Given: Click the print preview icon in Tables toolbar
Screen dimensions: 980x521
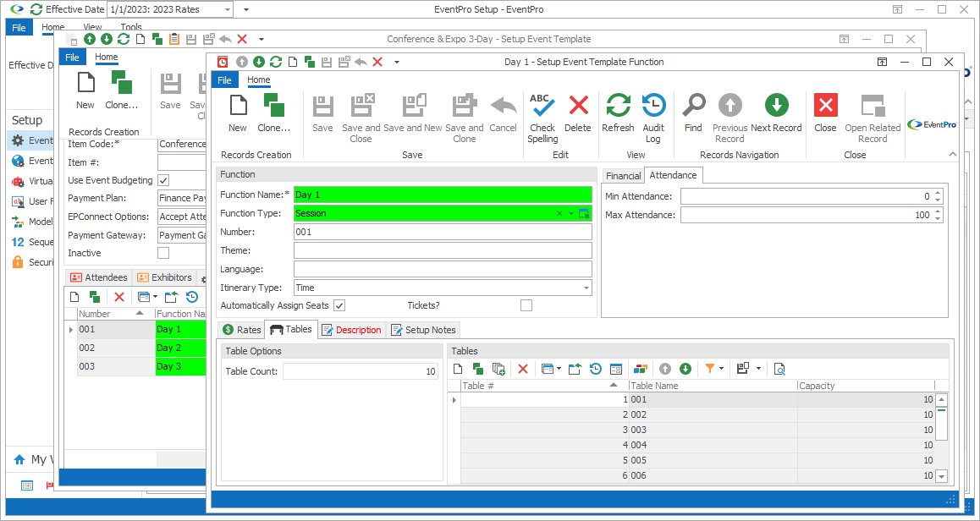Looking at the screenshot, I should point(779,370).
